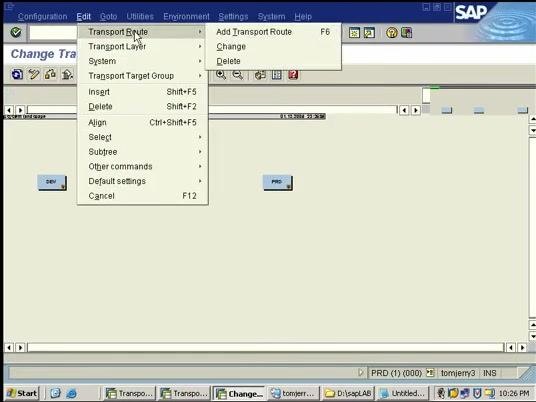This screenshot has width=536, height=402.
Task: Click the shield icon in system tray
Action: (x=477, y=393)
